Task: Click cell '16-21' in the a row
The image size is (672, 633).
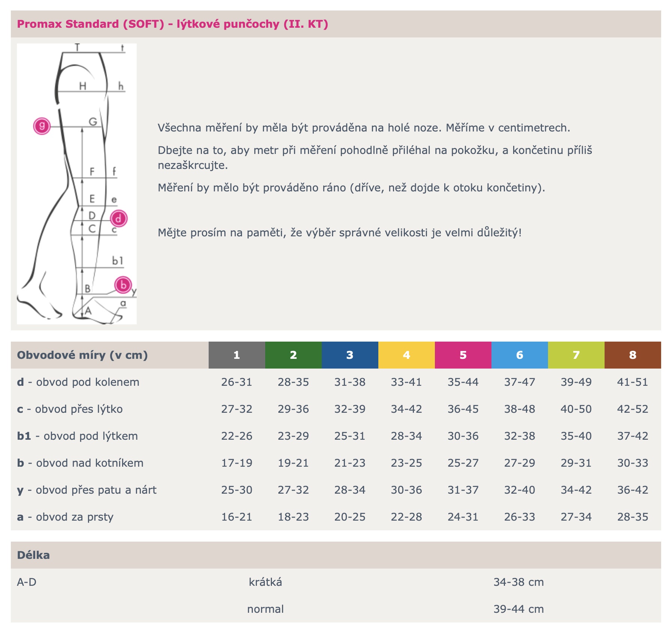Action: point(237,517)
